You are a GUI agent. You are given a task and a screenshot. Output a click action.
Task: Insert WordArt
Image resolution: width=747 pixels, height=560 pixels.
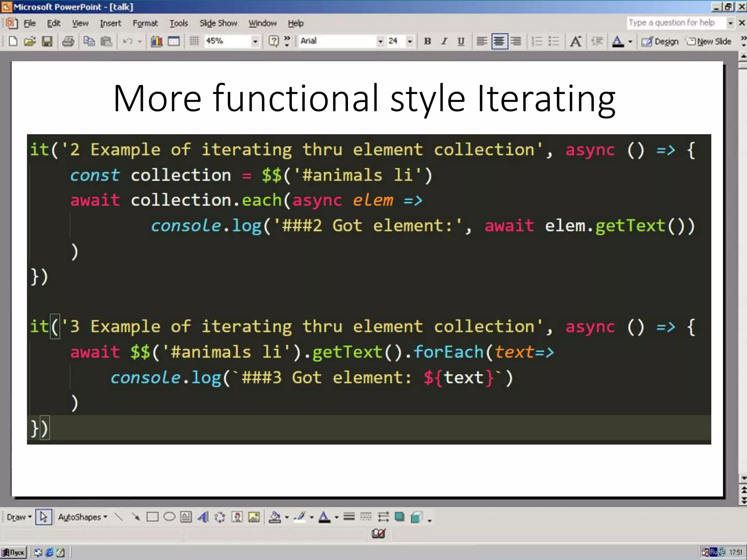203,517
